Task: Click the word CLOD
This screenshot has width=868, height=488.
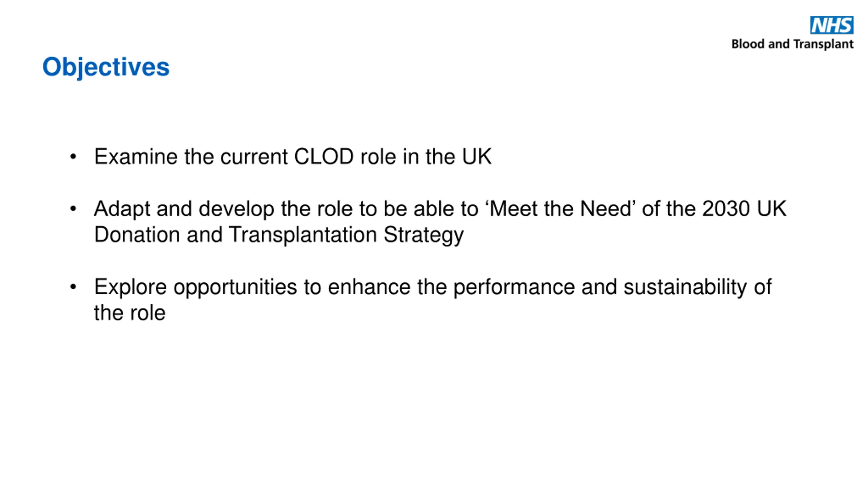Action: [324, 157]
